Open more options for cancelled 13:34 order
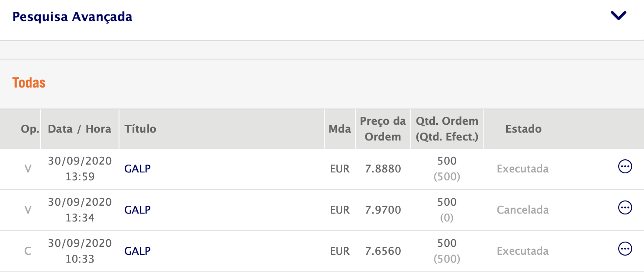The width and height of the screenshot is (644, 274). pos(625,207)
